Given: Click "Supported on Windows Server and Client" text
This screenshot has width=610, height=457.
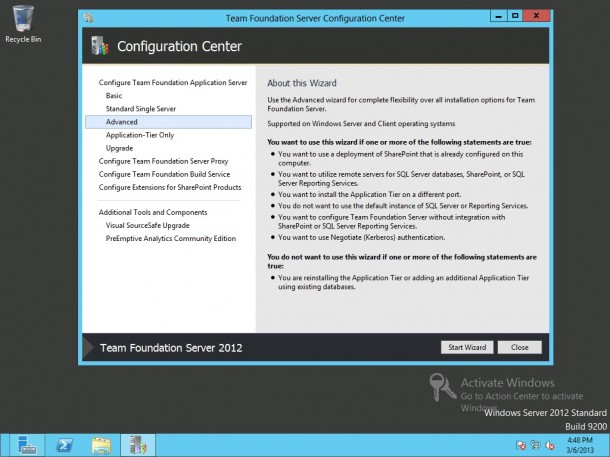Looking at the screenshot, I should 361,124.
